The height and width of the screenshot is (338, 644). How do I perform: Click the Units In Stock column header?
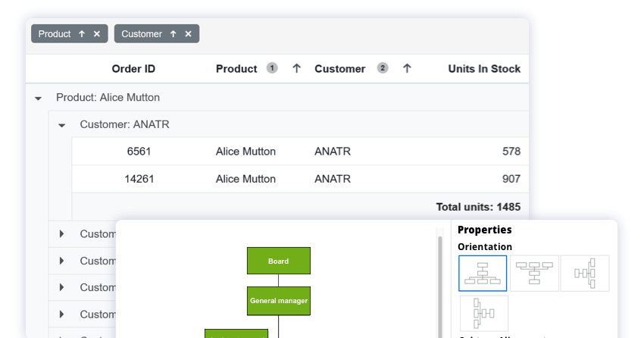[x=483, y=69]
